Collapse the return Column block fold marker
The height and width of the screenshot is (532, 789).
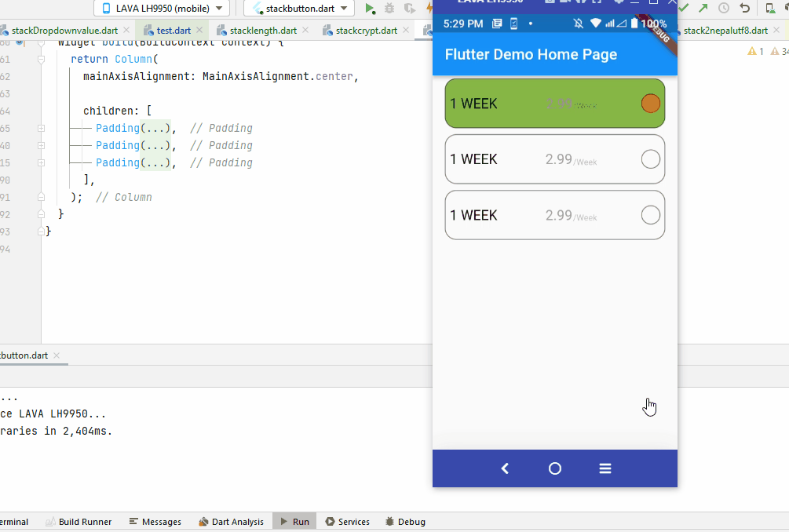pos(42,60)
